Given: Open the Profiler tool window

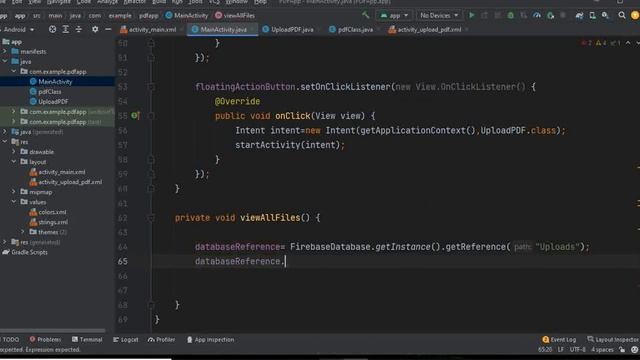Looking at the screenshot, I should pyautogui.click(x=162, y=340).
